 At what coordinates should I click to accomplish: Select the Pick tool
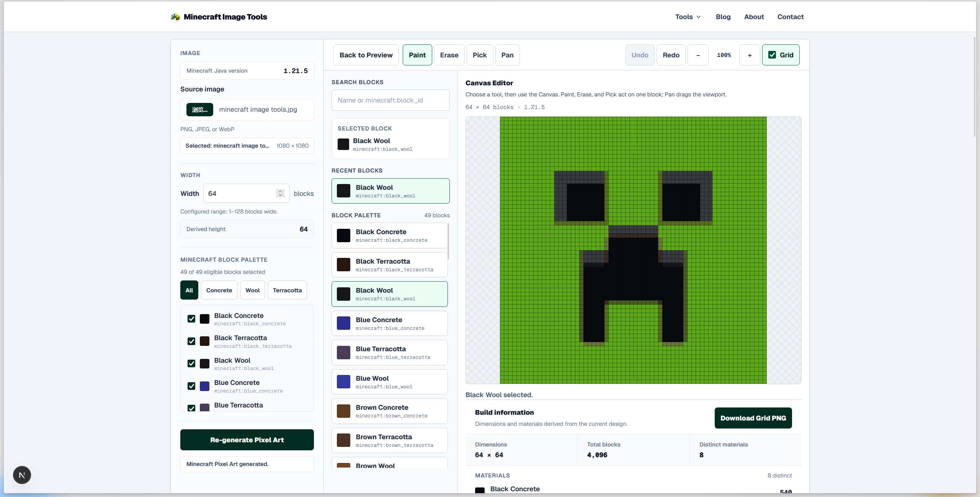click(480, 55)
